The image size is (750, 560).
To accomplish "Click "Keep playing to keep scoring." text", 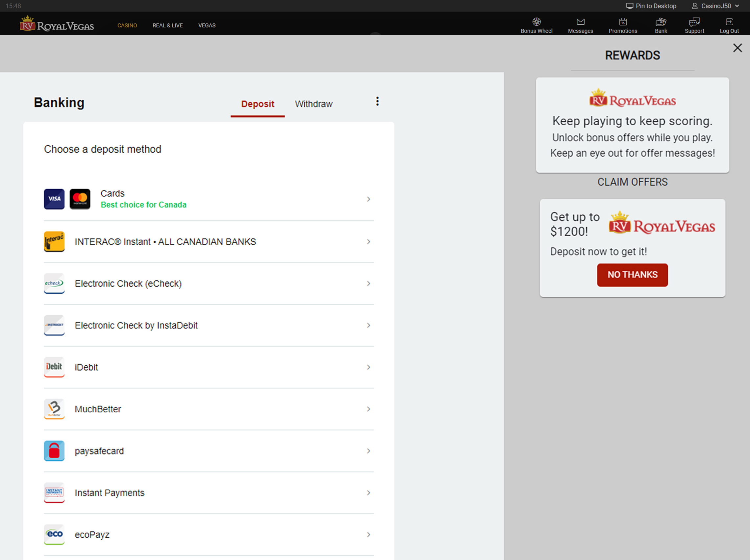I will point(632,121).
